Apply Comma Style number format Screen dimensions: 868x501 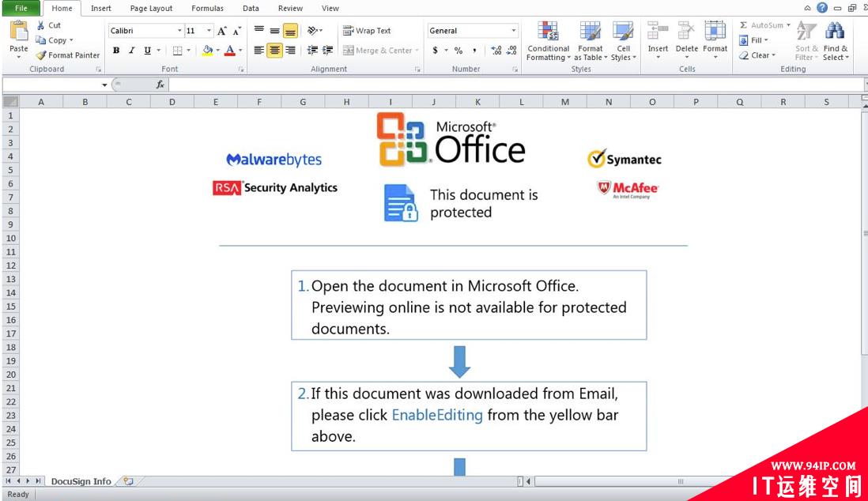tap(474, 51)
